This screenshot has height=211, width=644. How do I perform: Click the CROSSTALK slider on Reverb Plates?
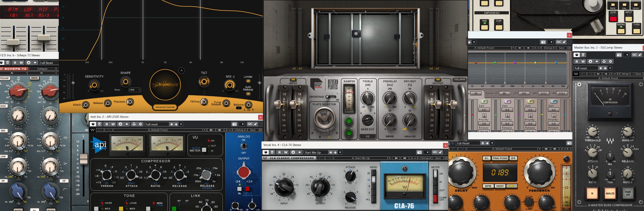(x=331, y=97)
